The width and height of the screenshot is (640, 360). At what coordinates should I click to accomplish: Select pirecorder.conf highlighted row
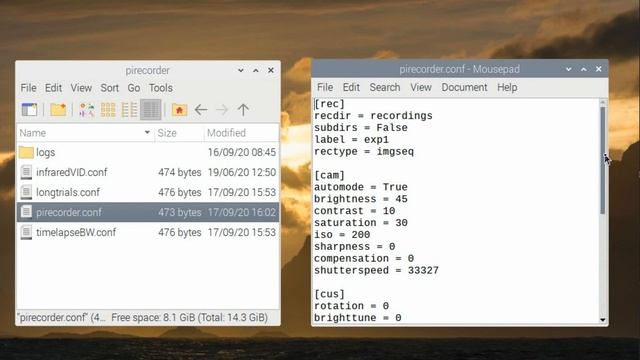[x=148, y=212]
